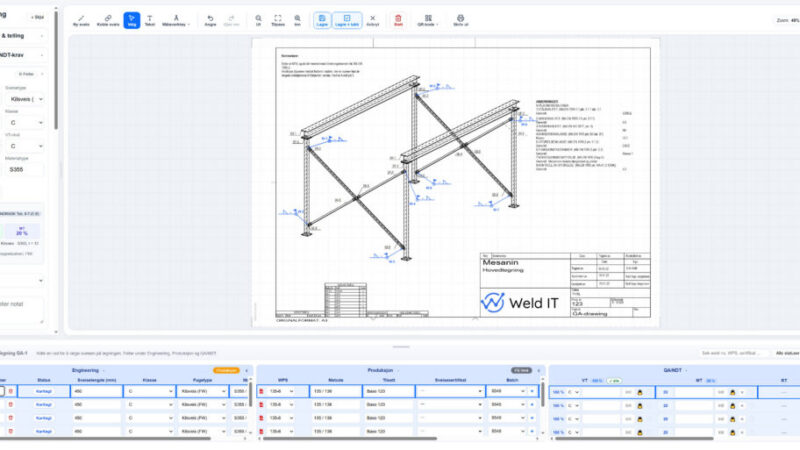
Task: Open Klasse C dropdown in first Engineering row
Action: pyautogui.click(x=149, y=391)
